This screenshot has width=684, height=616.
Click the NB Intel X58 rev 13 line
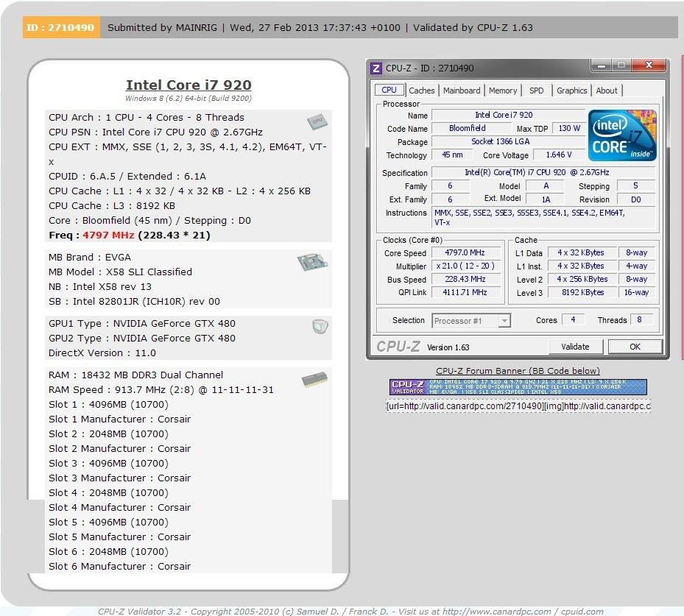[100, 286]
